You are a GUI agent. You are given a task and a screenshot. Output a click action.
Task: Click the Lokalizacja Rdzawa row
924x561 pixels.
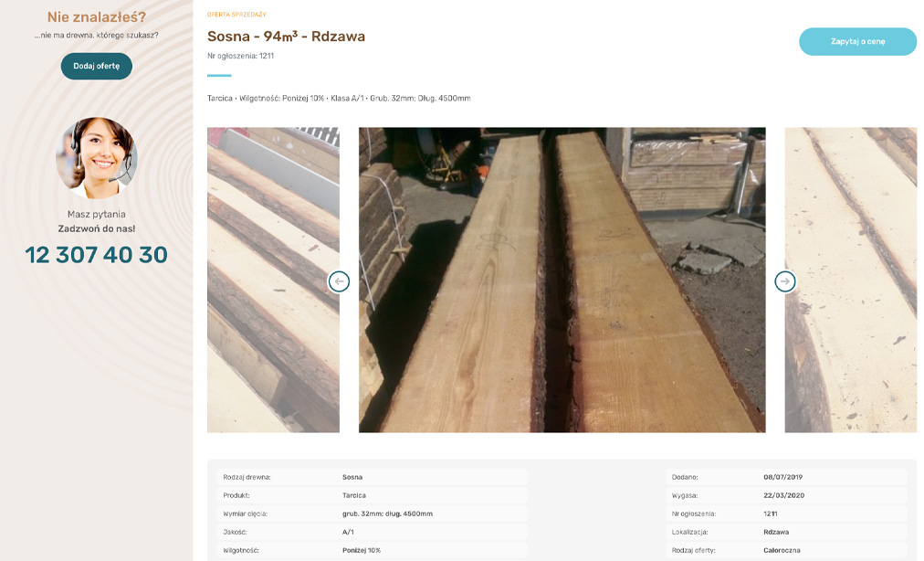[x=787, y=532]
